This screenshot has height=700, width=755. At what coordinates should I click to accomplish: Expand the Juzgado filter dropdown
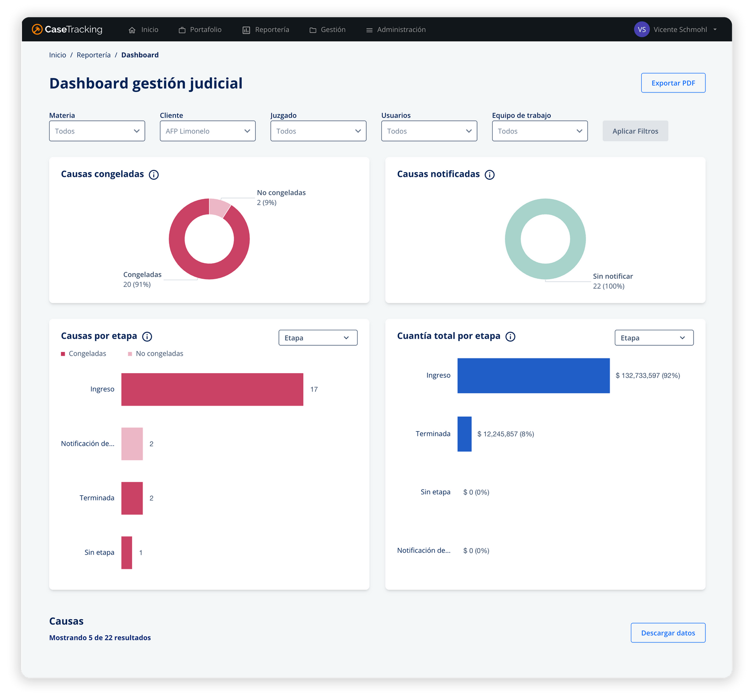coord(318,131)
